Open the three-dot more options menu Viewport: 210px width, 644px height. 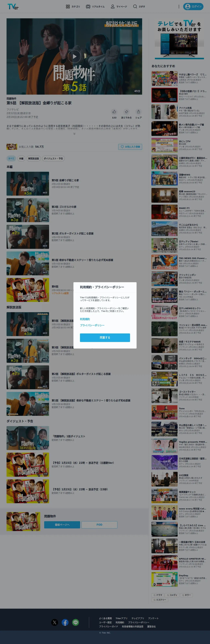point(179,7)
